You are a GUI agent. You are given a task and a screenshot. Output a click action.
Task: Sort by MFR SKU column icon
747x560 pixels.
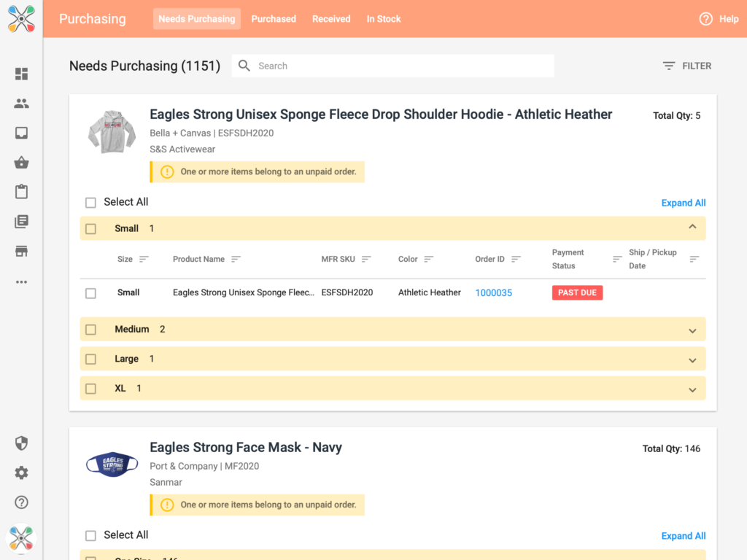366,259
